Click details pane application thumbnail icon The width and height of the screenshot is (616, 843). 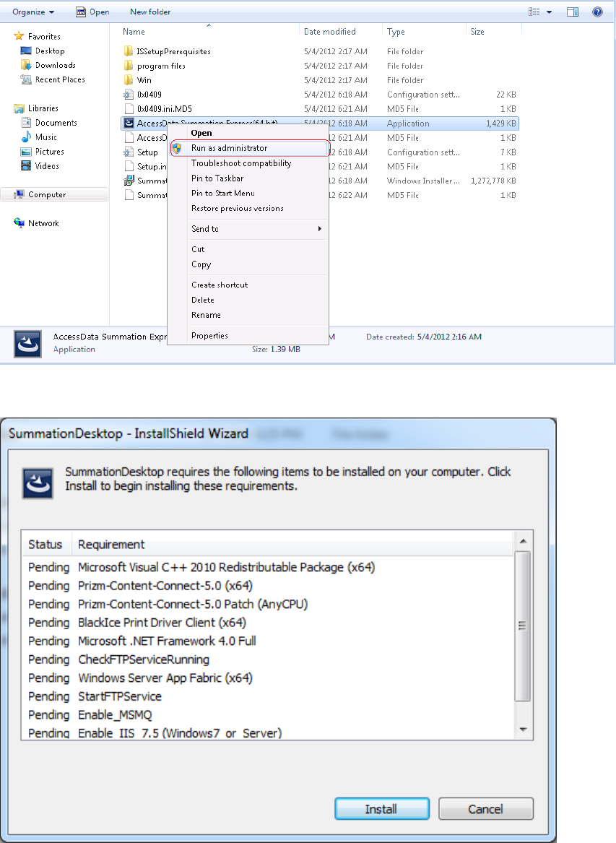point(27,344)
